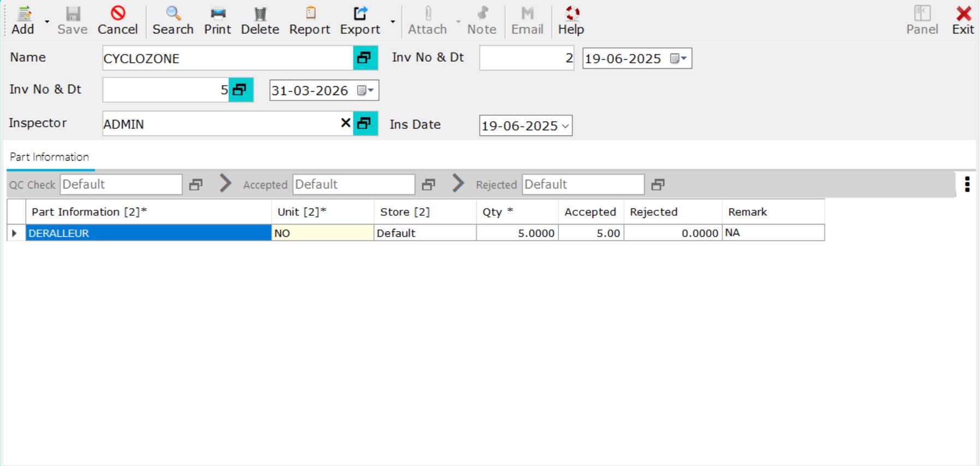Image resolution: width=980 pixels, height=466 pixels.
Task: Open the 31-03-2026 date picker
Action: [x=365, y=91]
